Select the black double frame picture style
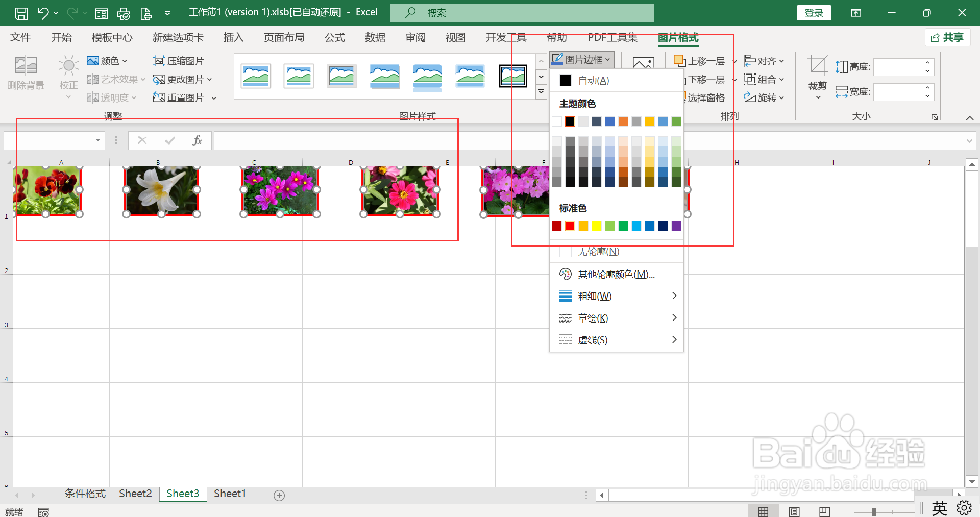The width and height of the screenshot is (980, 517). [x=513, y=76]
